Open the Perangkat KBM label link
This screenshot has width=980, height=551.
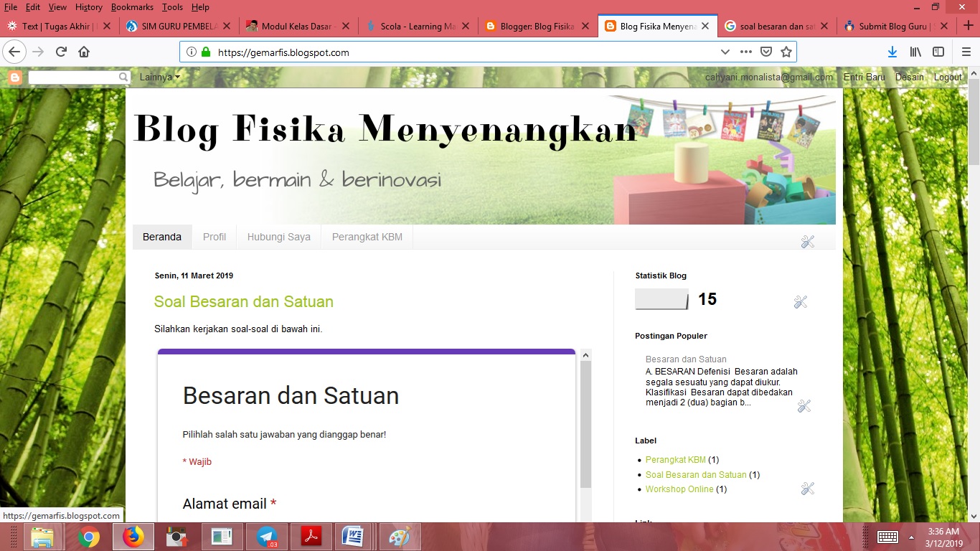[x=676, y=460]
